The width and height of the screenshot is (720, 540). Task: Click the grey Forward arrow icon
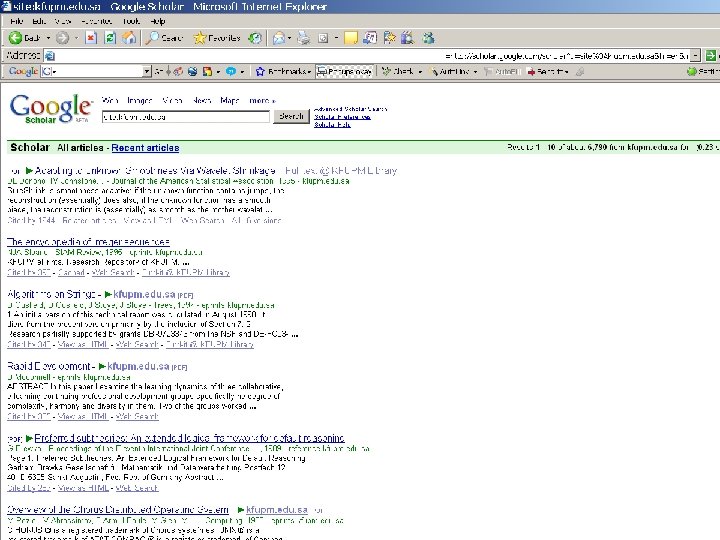pyautogui.click(x=62, y=38)
